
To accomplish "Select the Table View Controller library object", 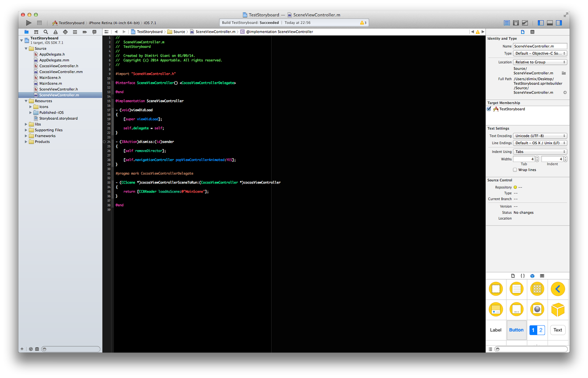I will [x=516, y=289].
